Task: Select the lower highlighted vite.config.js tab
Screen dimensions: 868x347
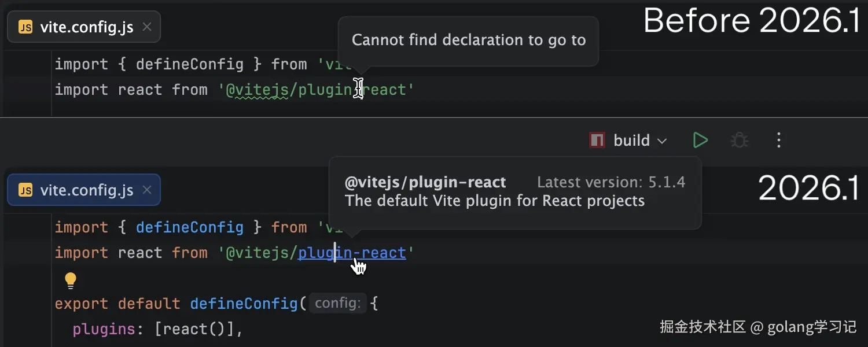Action: click(86, 190)
